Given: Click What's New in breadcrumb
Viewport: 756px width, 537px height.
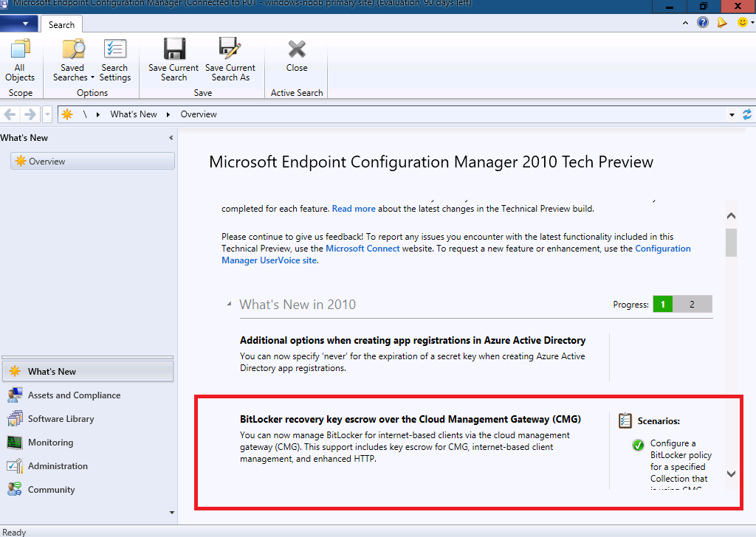Looking at the screenshot, I should (x=134, y=114).
